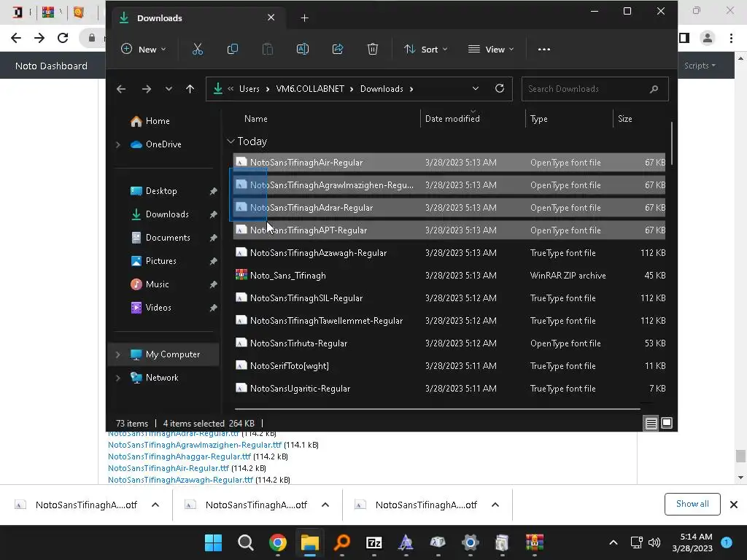Expand address bar history dropdown
Viewport: 747px width, 560px height.
point(476,88)
